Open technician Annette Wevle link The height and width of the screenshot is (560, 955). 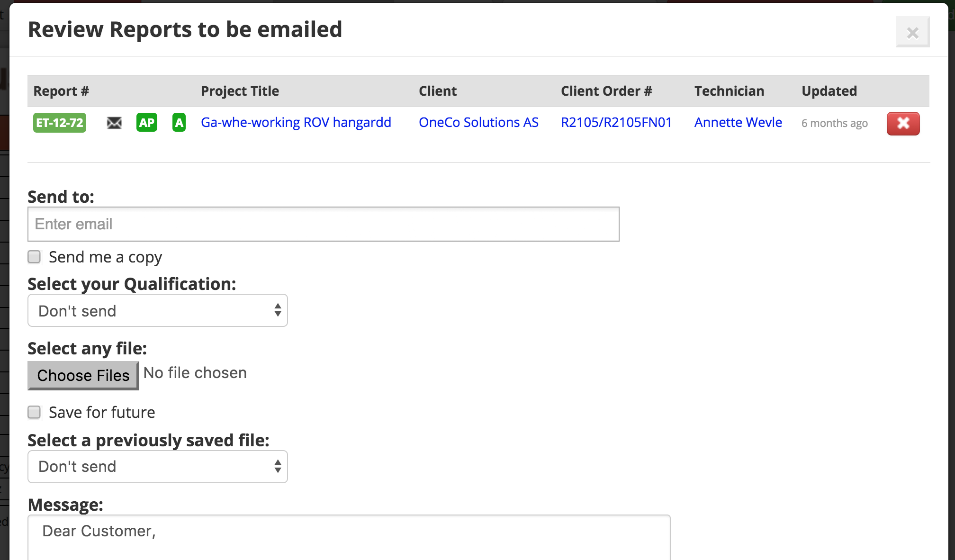pyautogui.click(x=738, y=122)
